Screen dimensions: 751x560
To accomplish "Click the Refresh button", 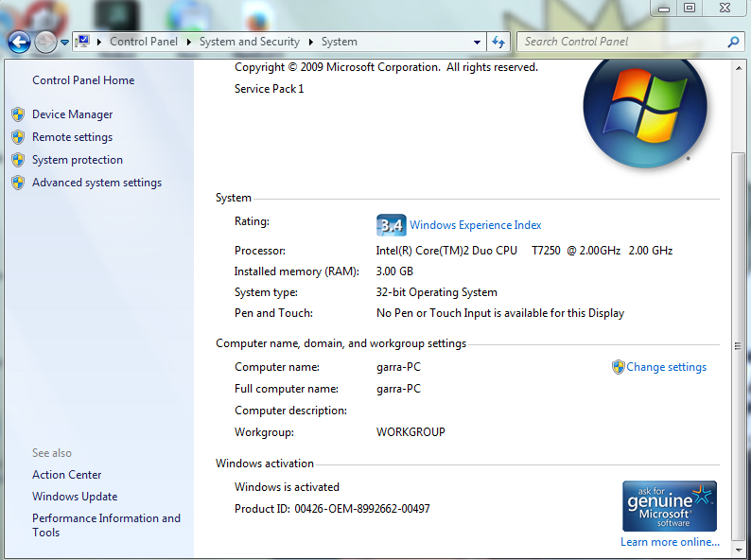I will tap(498, 43).
